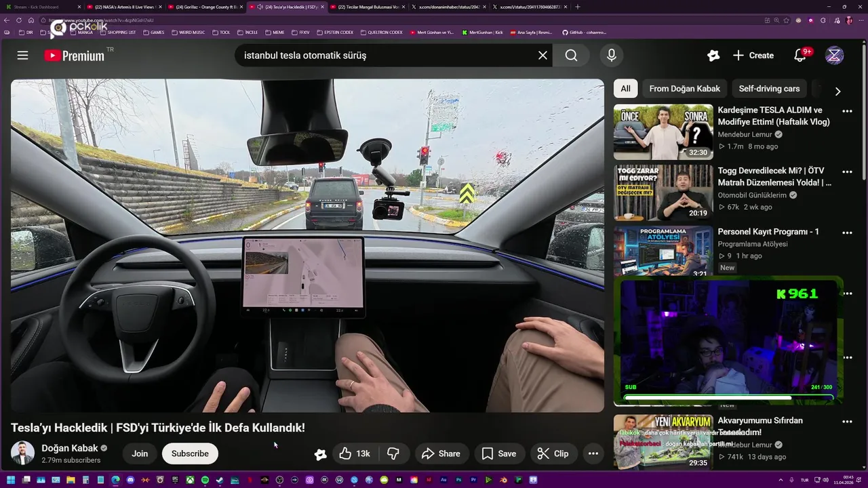Open Personel Kayıt Programı video thumbnail
This screenshot has width=868, height=488.
[663, 251]
